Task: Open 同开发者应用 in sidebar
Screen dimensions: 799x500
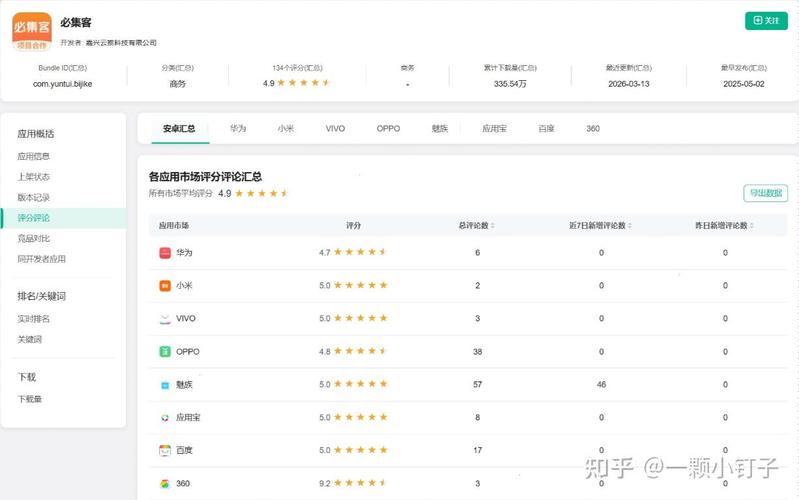Action: coord(41,259)
